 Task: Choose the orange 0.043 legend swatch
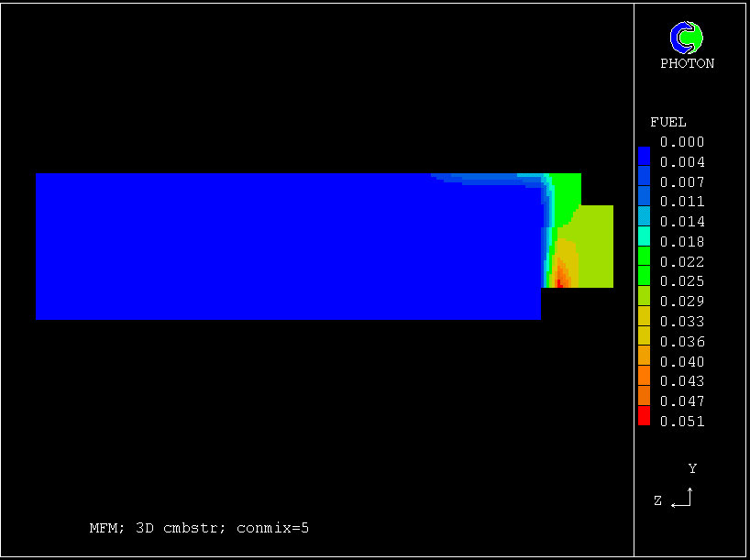pyautogui.click(x=644, y=376)
